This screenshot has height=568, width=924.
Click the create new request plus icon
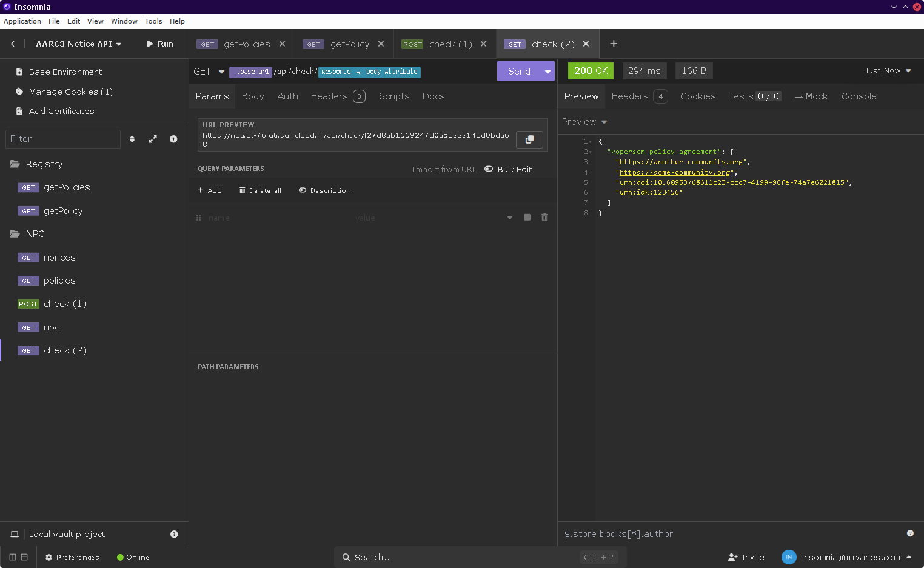point(173,139)
